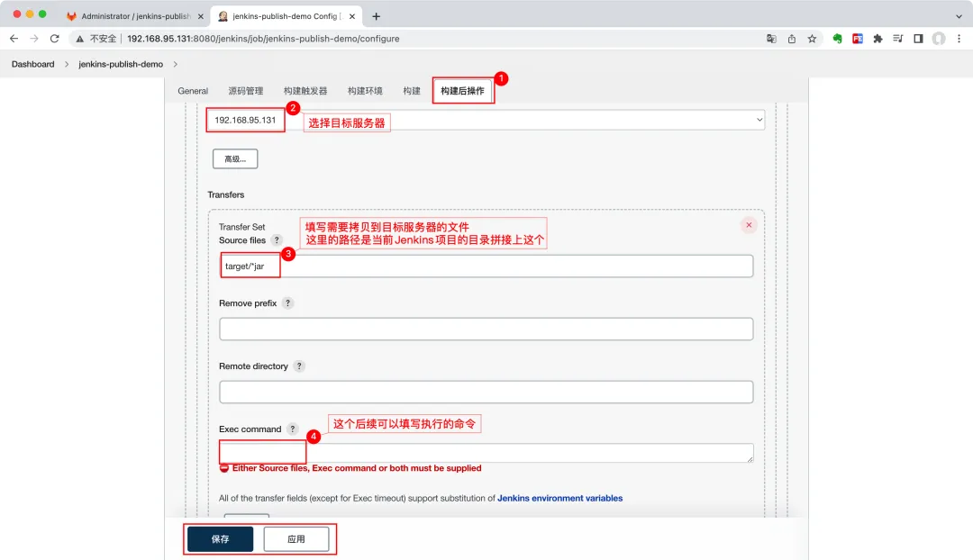Open the 192.168.95.131 server dropdown

(486, 120)
